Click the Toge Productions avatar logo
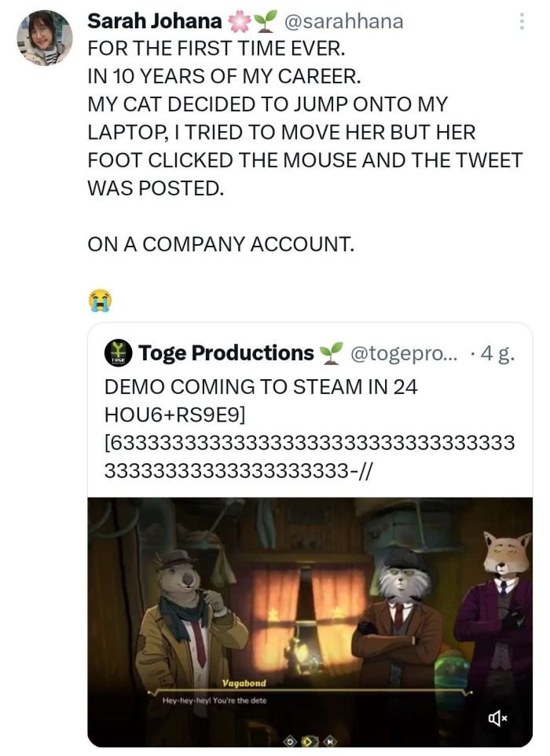Image resolution: width=550 pixels, height=756 pixels. pyautogui.click(x=119, y=353)
